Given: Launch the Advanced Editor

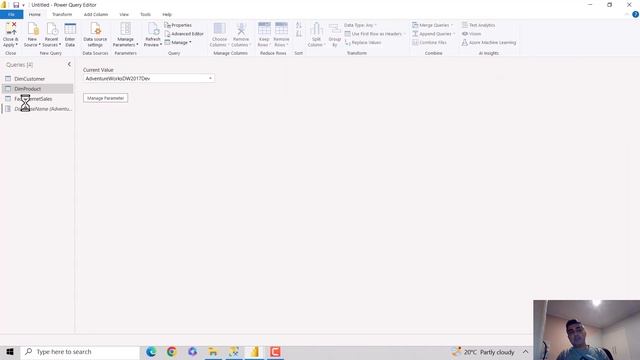Looking at the screenshot, I should coord(184,33).
